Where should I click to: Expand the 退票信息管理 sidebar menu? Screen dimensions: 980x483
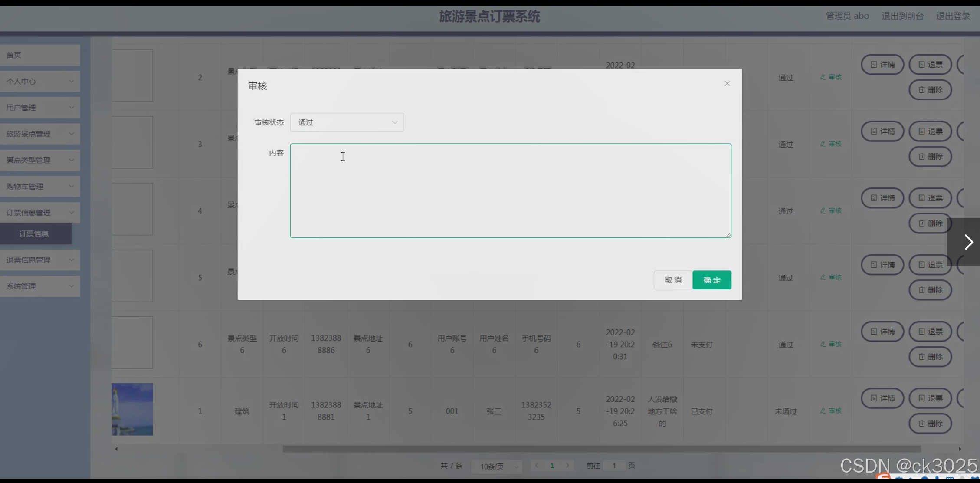point(39,260)
